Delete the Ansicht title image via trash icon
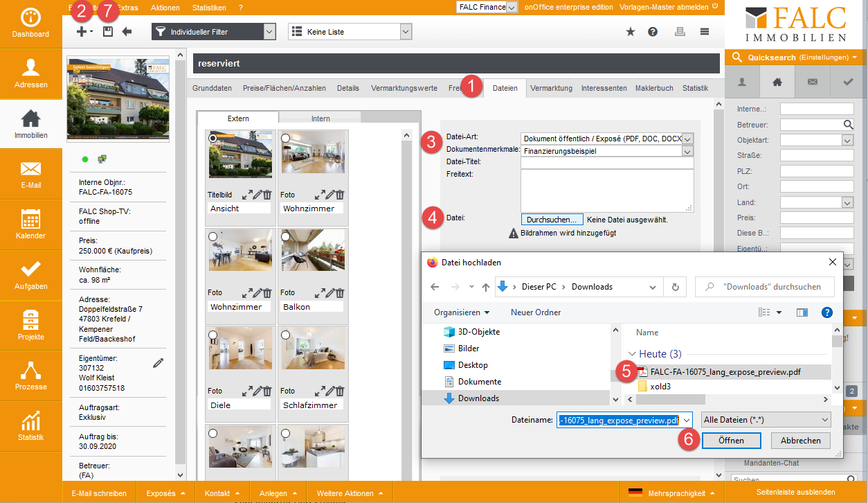The image size is (868, 503). pos(268,195)
